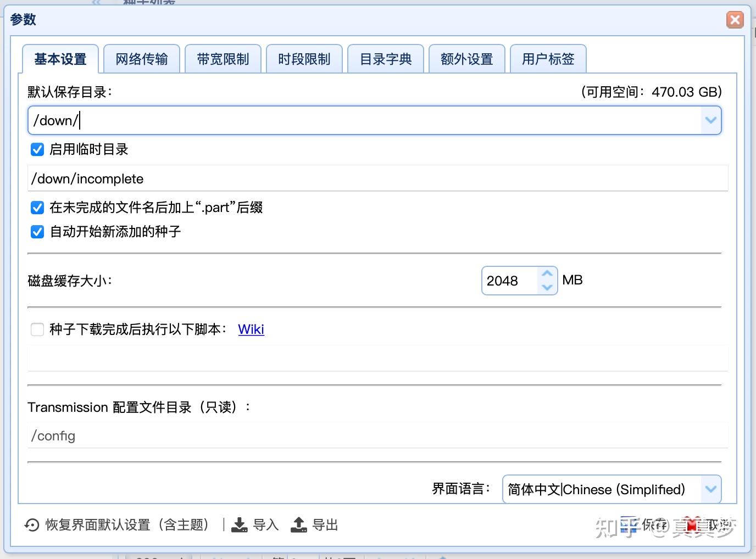Open the 界面语言 language dropdown
756x559 pixels.
pyautogui.click(x=711, y=489)
